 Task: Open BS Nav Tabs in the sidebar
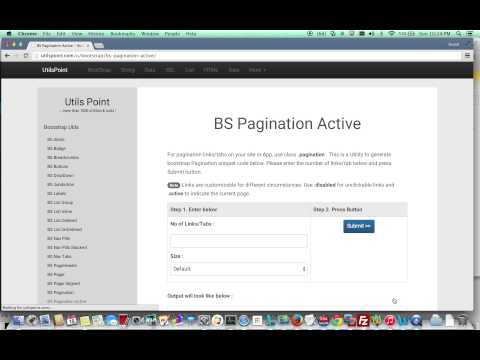click(x=59, y=256)
